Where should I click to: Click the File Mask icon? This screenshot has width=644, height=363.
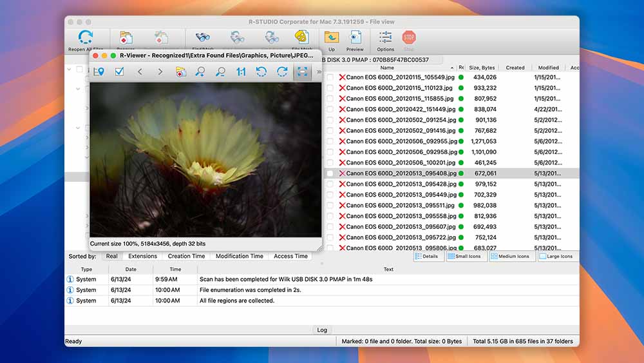301,37
